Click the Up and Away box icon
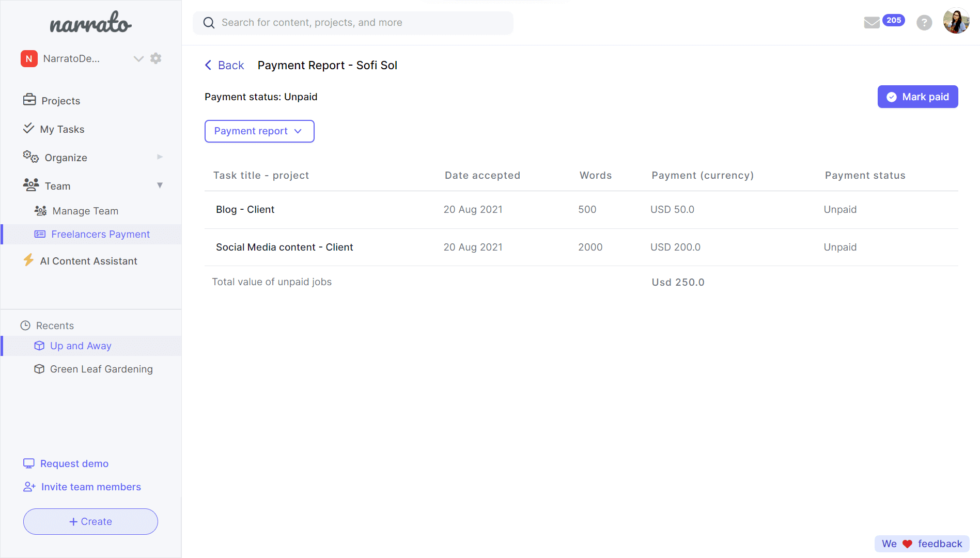The image size is (980, 558). point(39,346)
